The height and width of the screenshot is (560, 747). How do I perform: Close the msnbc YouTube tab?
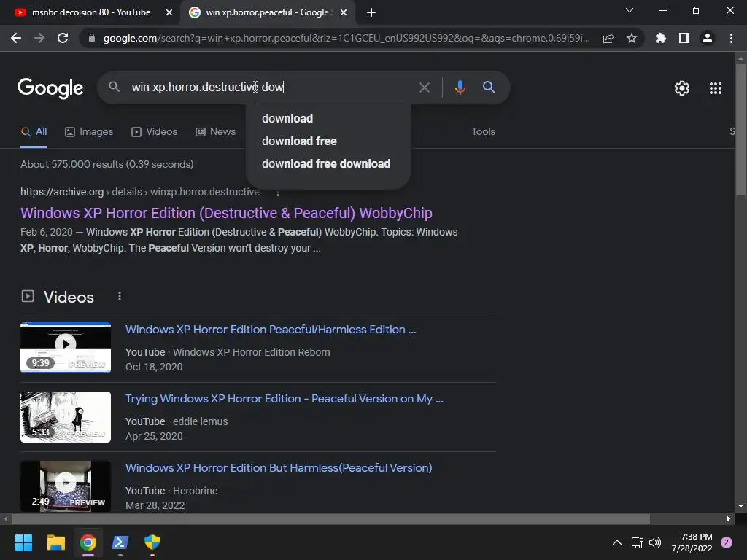(x=169, y=12)
